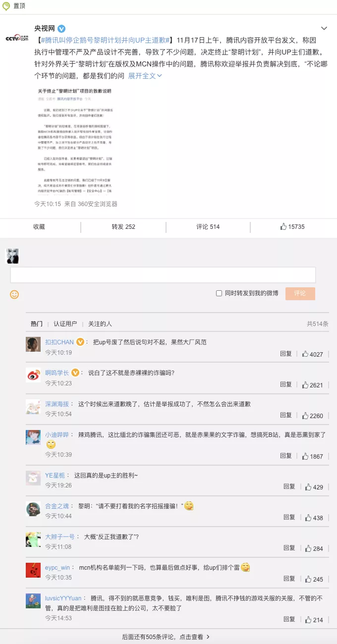The width and height of the screenshot is (337, 644).
Task: Open user eypc_win's profile name
Action: click(57, 567)
